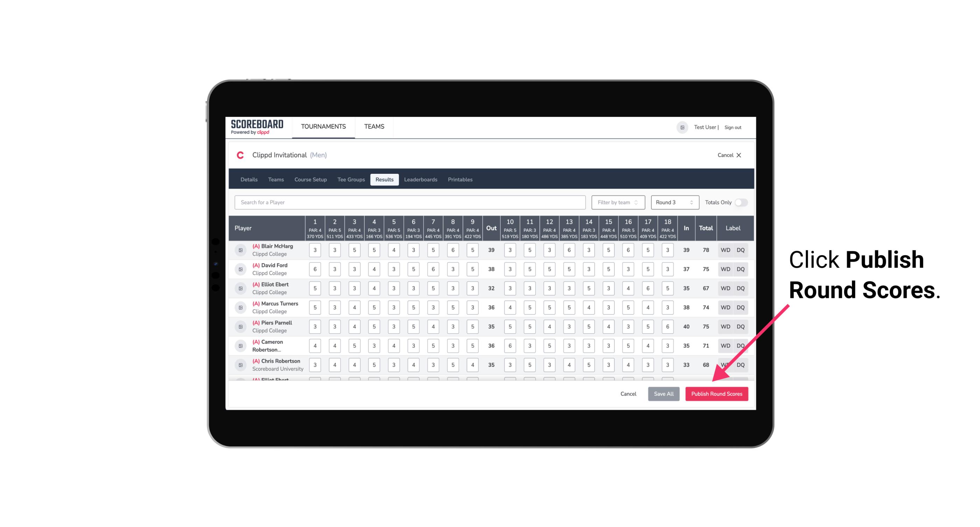Toggle WD status for Piers Parnell
Screen dimensions: 980x527
(725, 327)
